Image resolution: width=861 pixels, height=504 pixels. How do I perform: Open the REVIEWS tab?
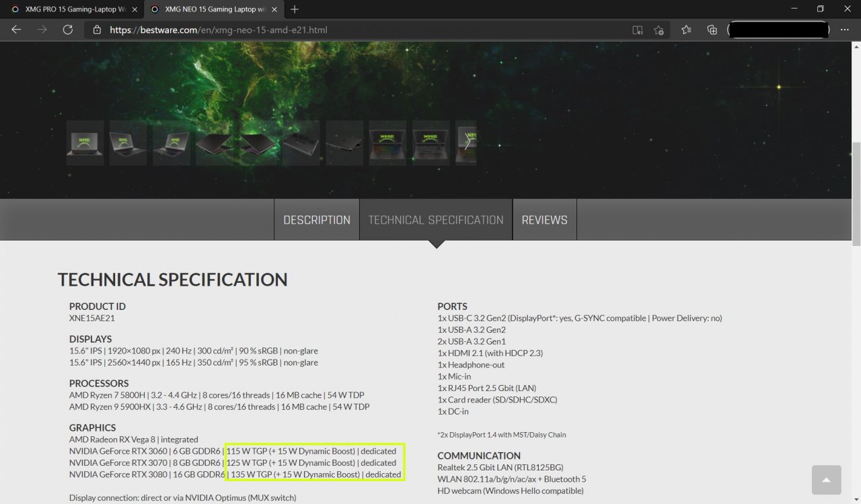point(544,220)
